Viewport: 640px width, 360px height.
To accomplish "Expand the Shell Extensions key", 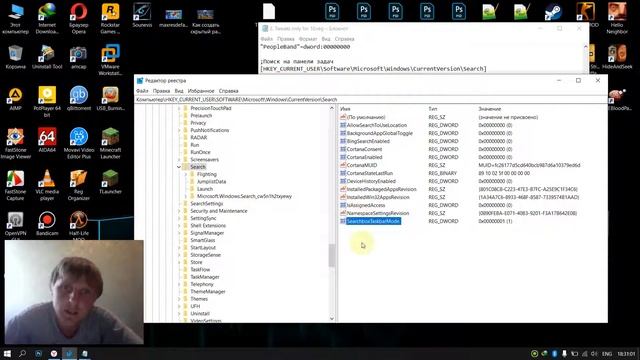I will (x=179, y=226).
